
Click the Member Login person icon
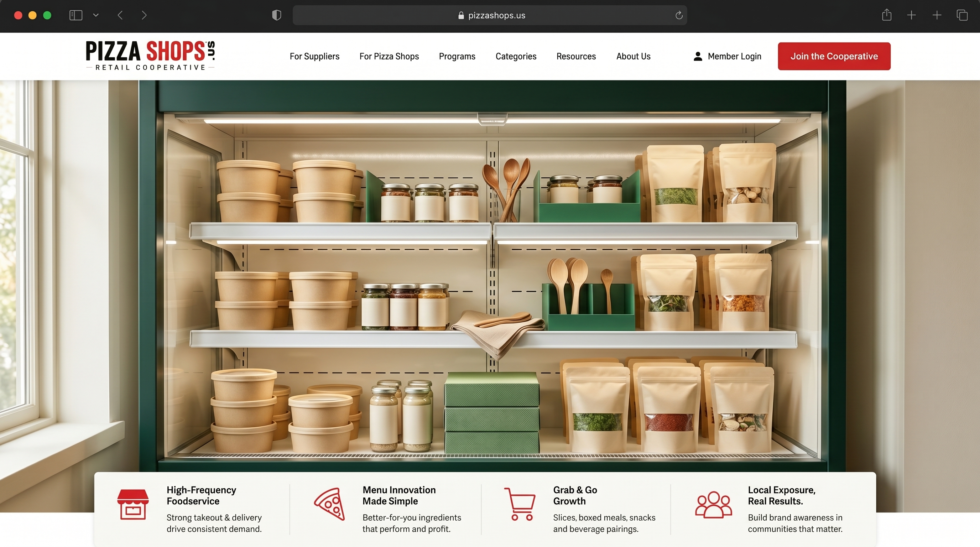click(698, 56)
